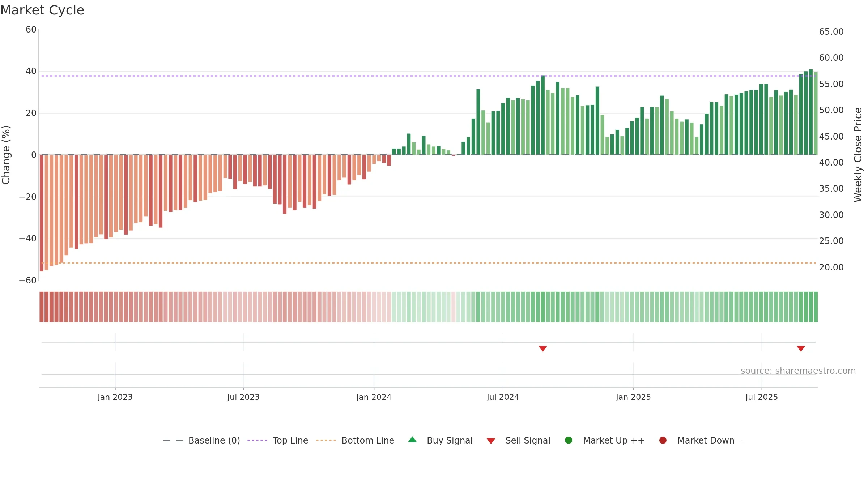Image resolution: width=868 pixels, height=488 pixels.
Task: Click the Jul 2025 axis label
Action: pos(761,397)
